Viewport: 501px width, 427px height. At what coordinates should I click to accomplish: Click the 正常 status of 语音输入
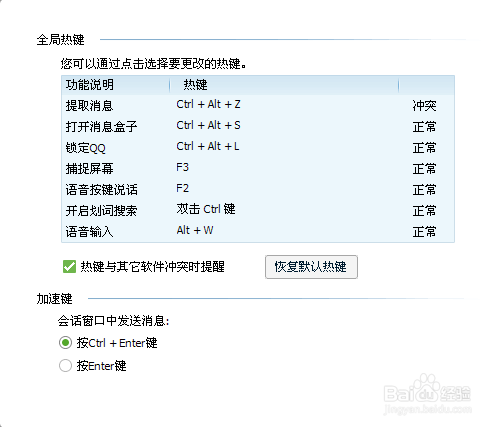coord(424,232)
